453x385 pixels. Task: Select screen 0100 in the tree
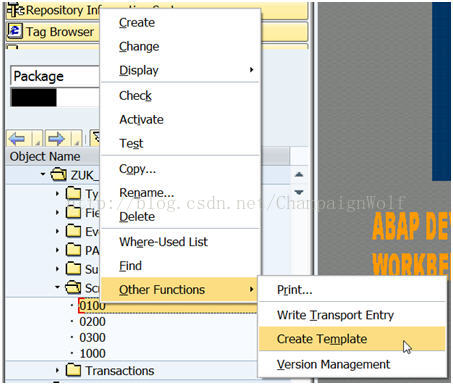[92, 306]
